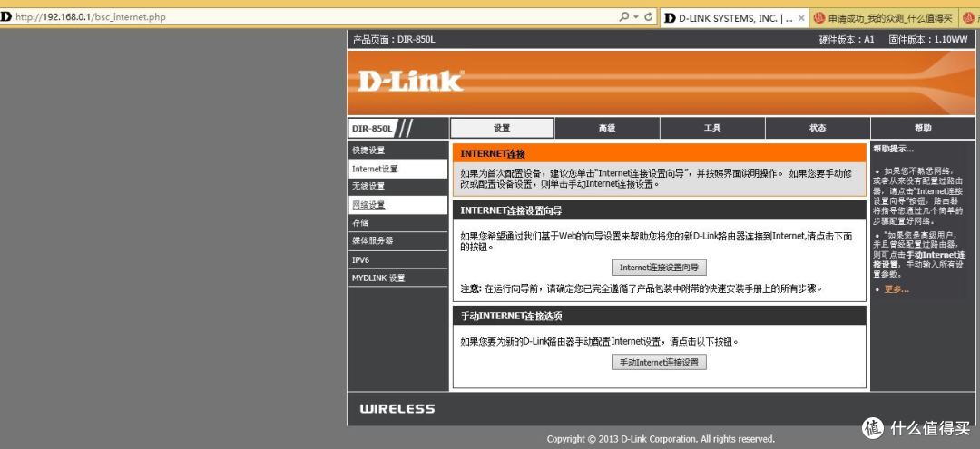The height and width of the screenshot is (449, 980).
Task: Select IPV6 in sidebar
Action: [397, 259]
